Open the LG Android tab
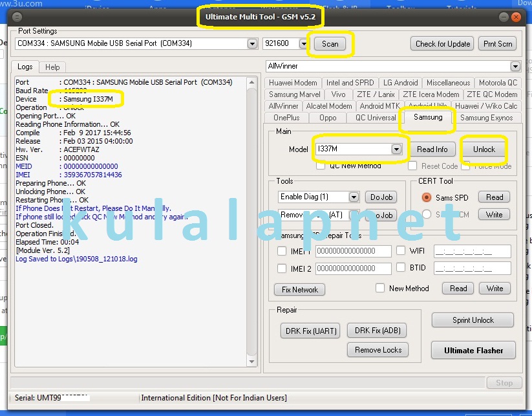The height and width of the screenshot is (416, 532). point(400,83)
